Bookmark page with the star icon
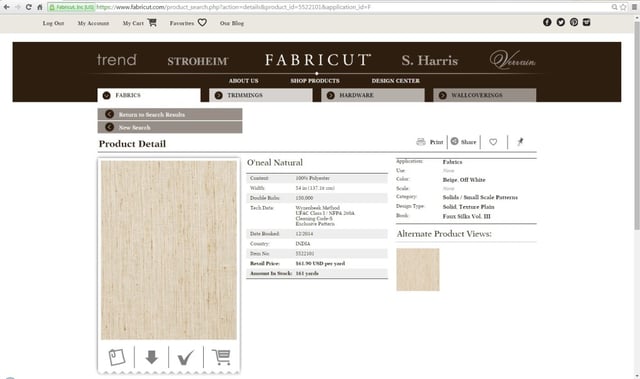This screenshot has width=640, height=379. tap(623, 7)
